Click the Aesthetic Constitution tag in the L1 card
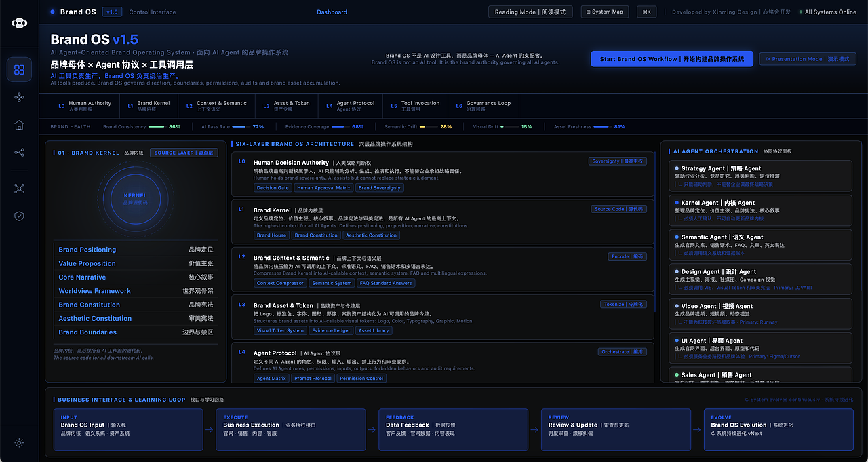The height and width of the screenshot is (462, 868). 371,235
